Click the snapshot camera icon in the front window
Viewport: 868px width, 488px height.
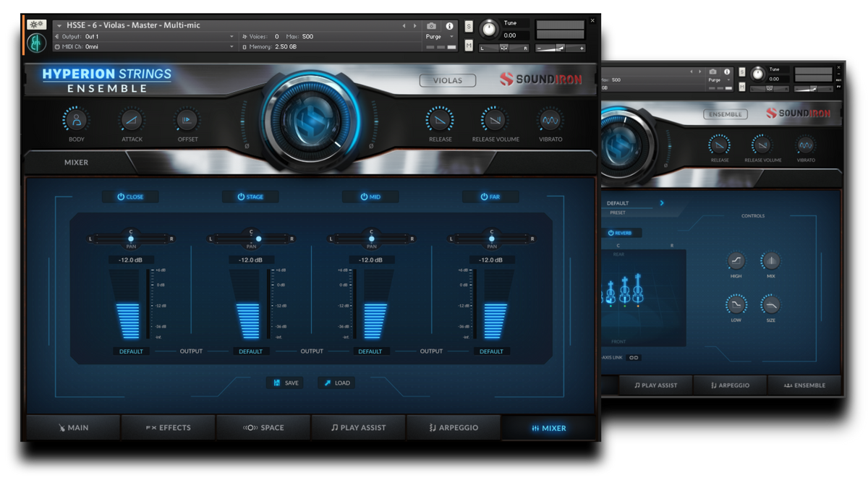click(x=432, y=26)
